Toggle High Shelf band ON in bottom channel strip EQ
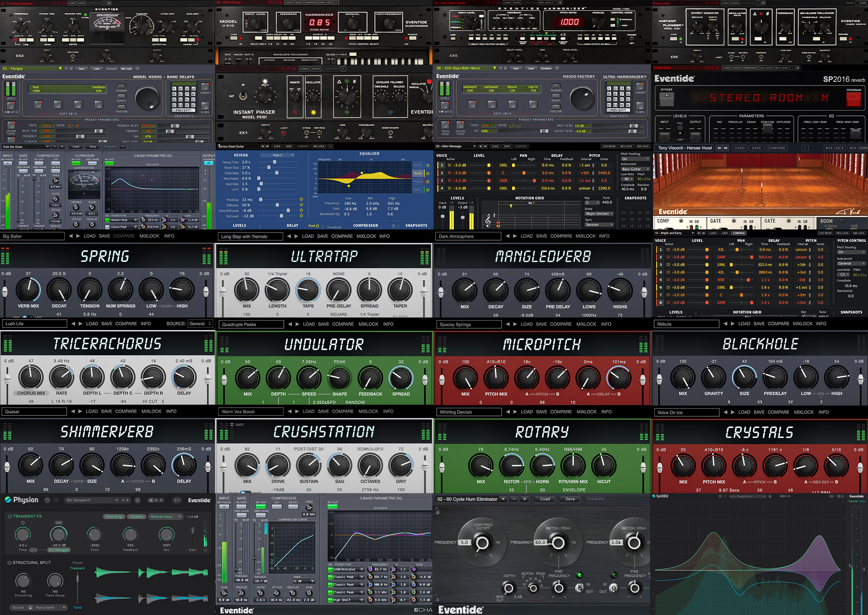Screen dimensions: 868x615 (x=330, y=600)
